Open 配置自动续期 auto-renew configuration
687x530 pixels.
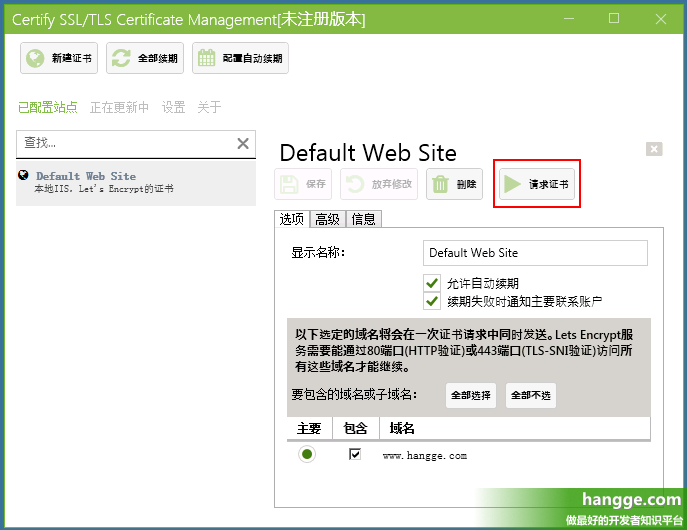pos(240,58)
